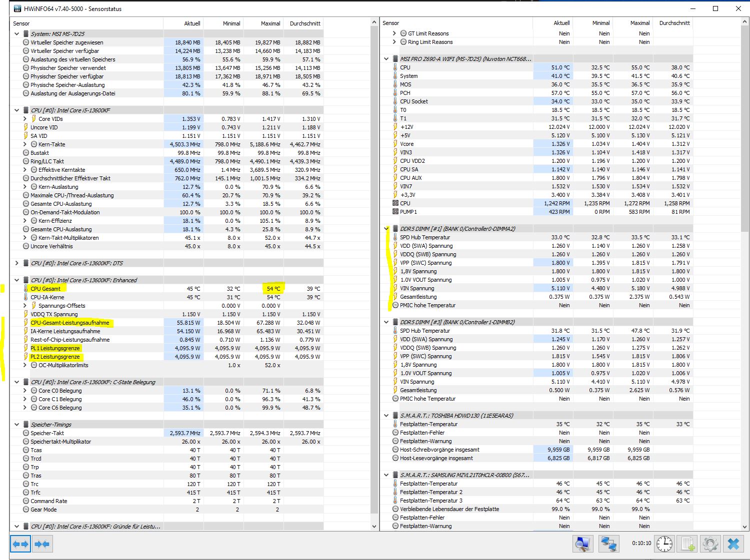Open sensor settings via the gear icon
Viewport: 750px width, 560px height.
coord(710,544)
